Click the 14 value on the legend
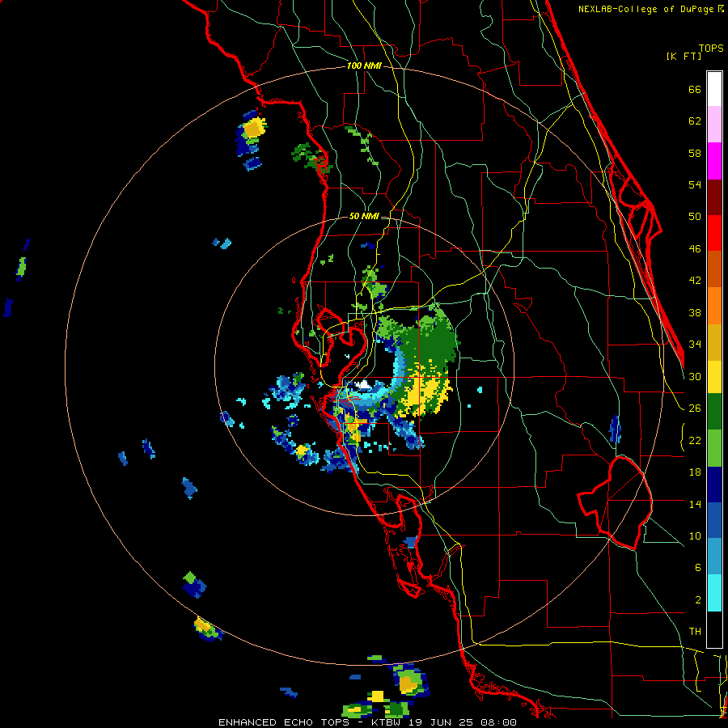The image size is (728, 728). 695,504
